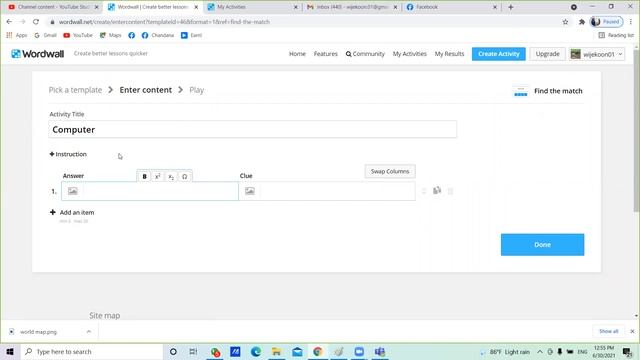Go back to Pick a template step
Viewport: 640px width, 360px height.
[x=75, y=90]
